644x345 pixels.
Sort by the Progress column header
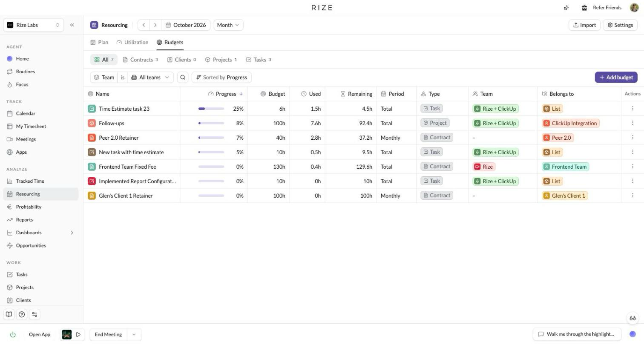tap(225, 94)
